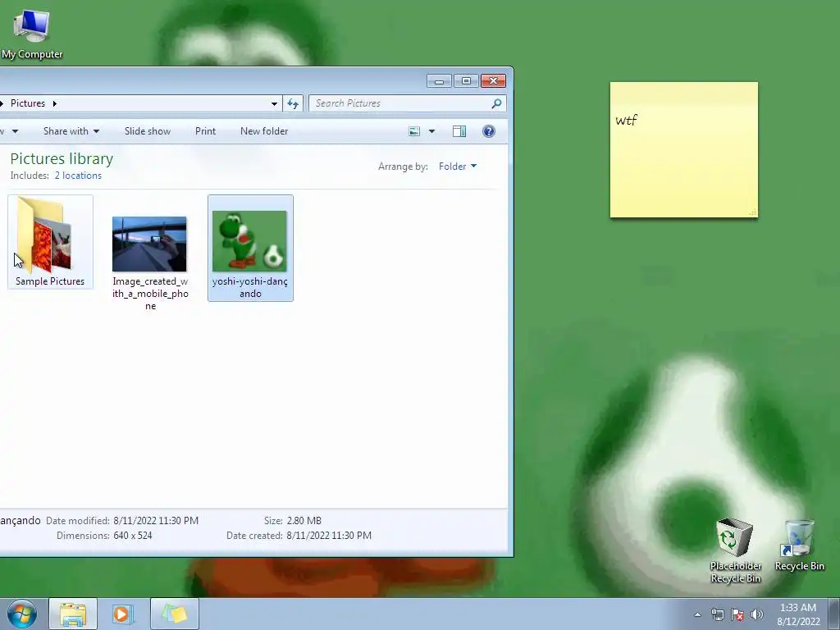Select the Image_created_with_a_mobile_phone thumbnail
The image size is (840, 630).
click(149, 244)
